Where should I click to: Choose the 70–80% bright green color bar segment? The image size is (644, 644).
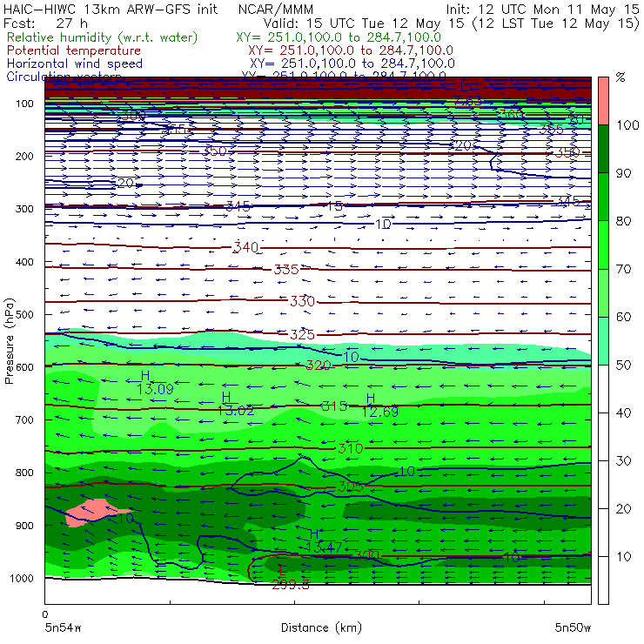point(603,245)
